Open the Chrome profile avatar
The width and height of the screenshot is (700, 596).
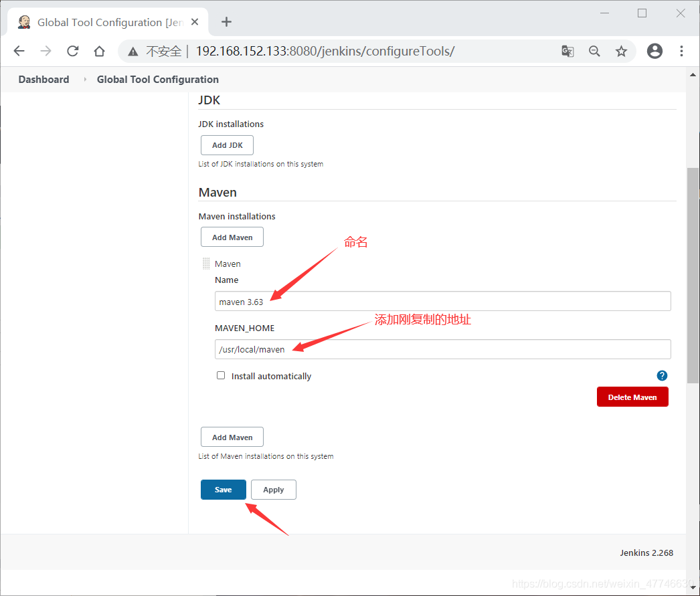[654, 52]
